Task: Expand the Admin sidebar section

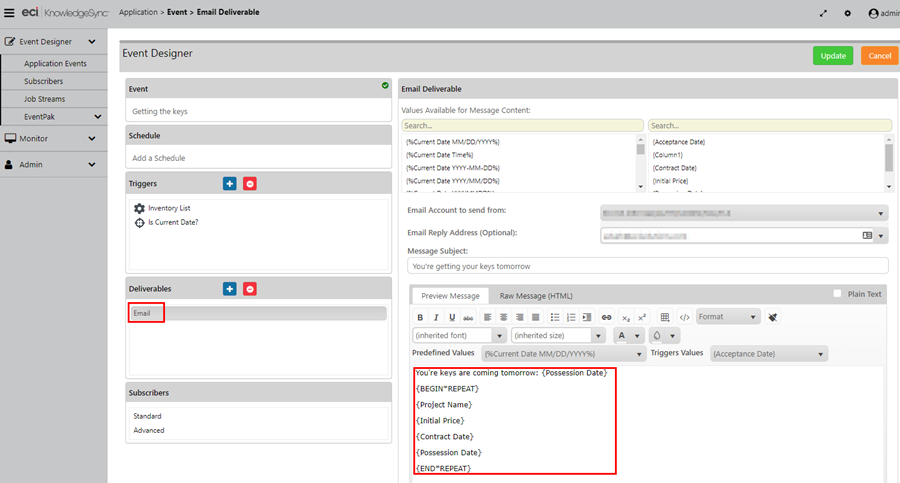Action: (92, 164)
